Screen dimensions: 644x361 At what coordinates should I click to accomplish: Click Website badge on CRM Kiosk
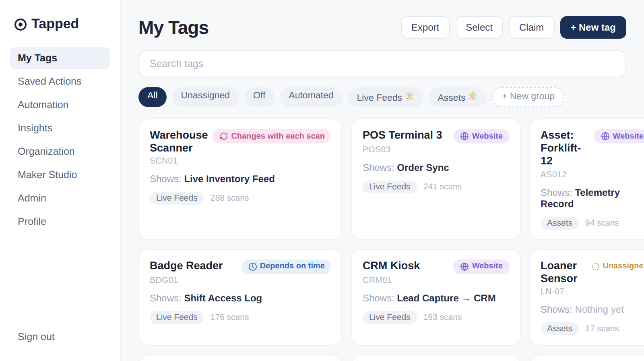pyautogui.click(x=481, y=267)
